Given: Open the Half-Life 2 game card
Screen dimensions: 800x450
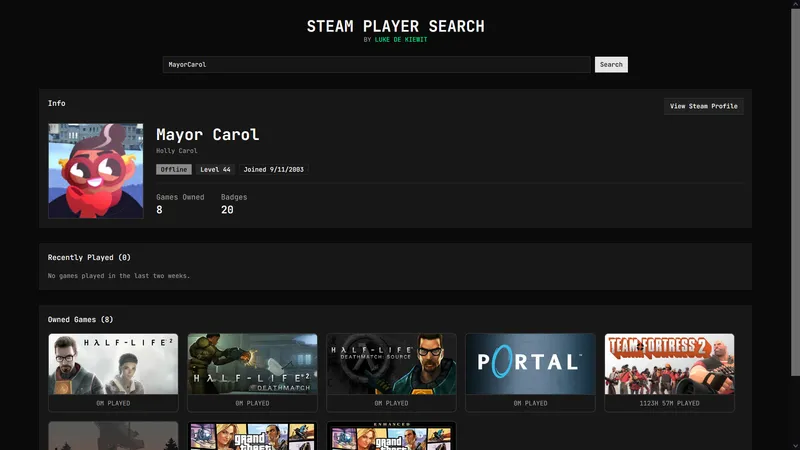Looking at the screenshot, I should tap(113, 372).
